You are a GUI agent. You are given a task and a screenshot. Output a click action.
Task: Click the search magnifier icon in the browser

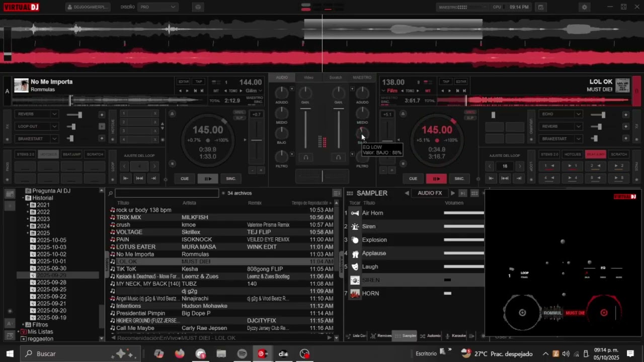pyautogui.click(x=110, y=194)
